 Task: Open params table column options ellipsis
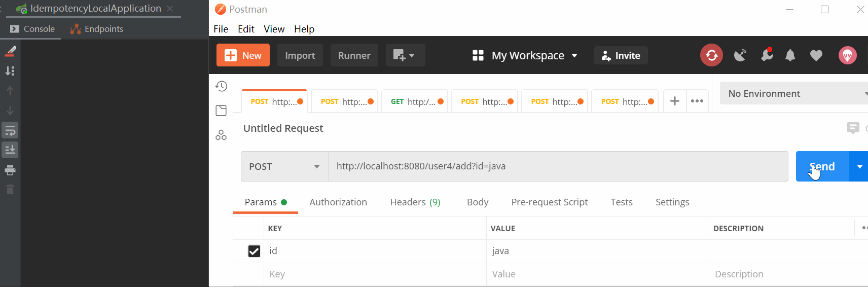864,228
